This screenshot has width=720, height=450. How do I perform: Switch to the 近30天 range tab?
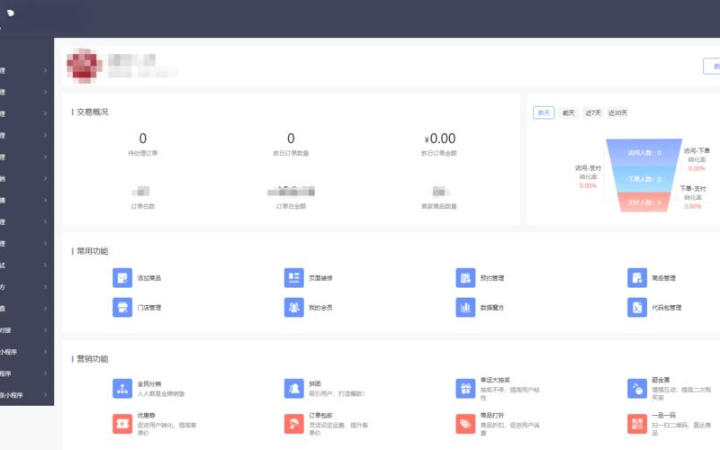(x=618, y=112)
